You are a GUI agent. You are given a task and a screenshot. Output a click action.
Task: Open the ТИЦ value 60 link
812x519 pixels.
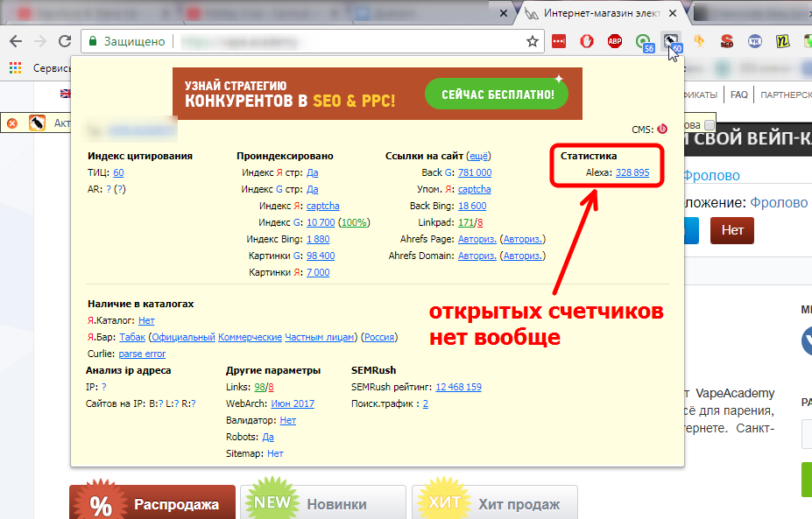tap(118, 173)
